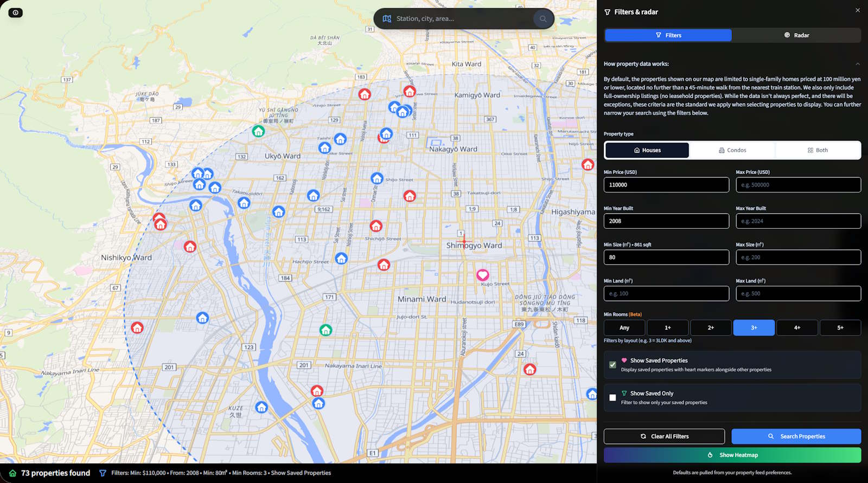Switch to the Radar tab
The width and height of the screenshot is (868, 483).
pos(796,35)
